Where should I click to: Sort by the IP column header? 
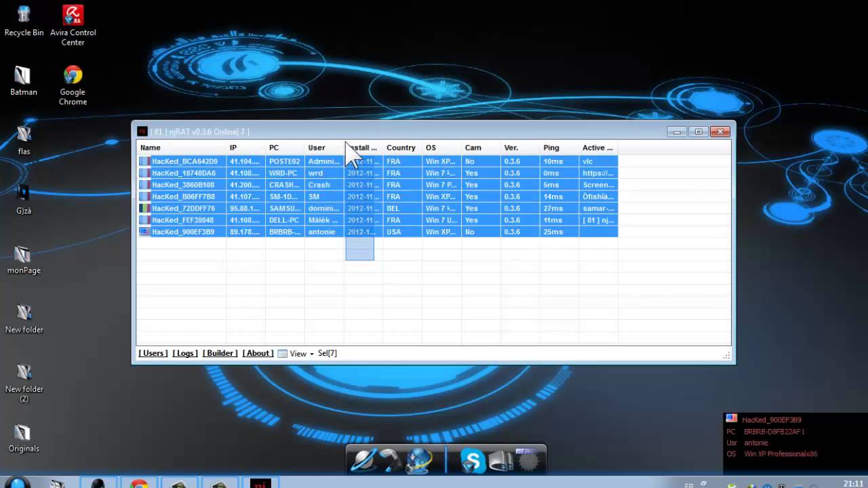(x=245, y=148)
